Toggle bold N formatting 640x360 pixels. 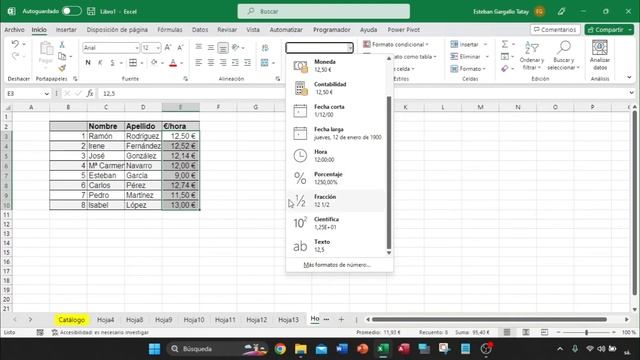coord(88,62)
